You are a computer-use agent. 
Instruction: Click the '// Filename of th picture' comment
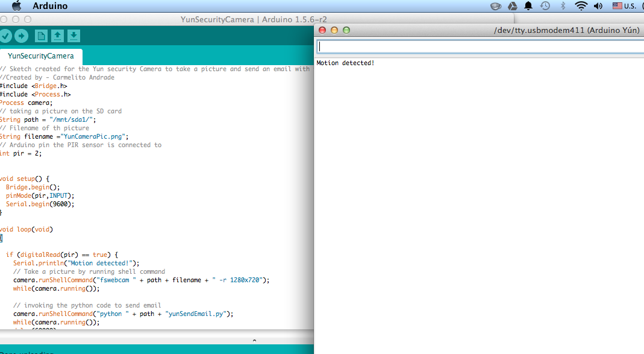(45, 128)
